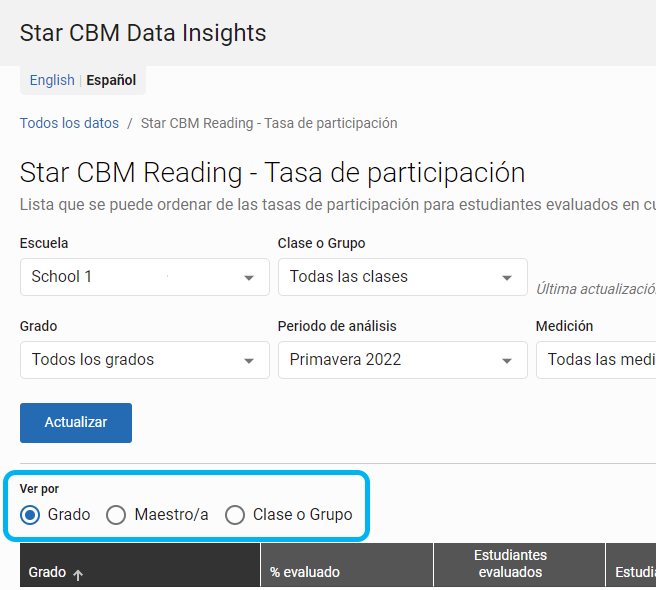Click the Ver por label
This screenshot has height=590, width=656.
[39, 489]
